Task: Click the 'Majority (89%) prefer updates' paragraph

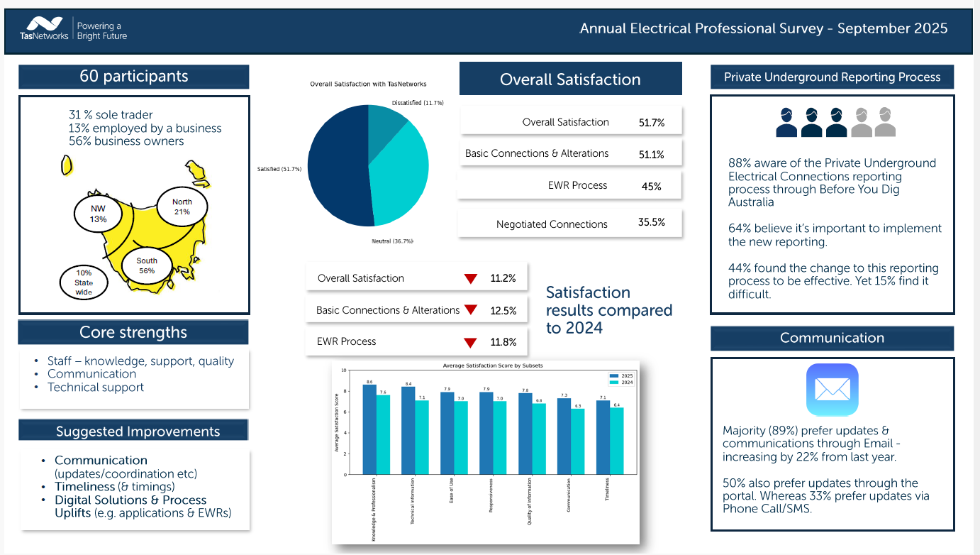Action: click(811, 444)
